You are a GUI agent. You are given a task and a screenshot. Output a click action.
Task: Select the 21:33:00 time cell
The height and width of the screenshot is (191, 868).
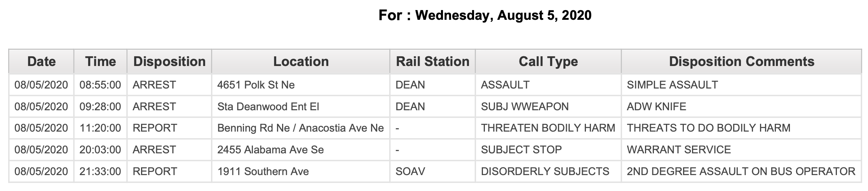[101, 171]
